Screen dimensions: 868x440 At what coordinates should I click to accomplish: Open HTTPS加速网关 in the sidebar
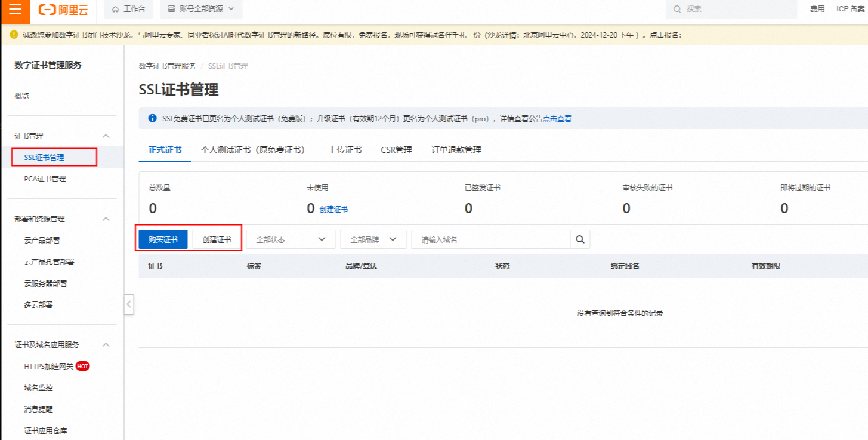click(49, 366)
